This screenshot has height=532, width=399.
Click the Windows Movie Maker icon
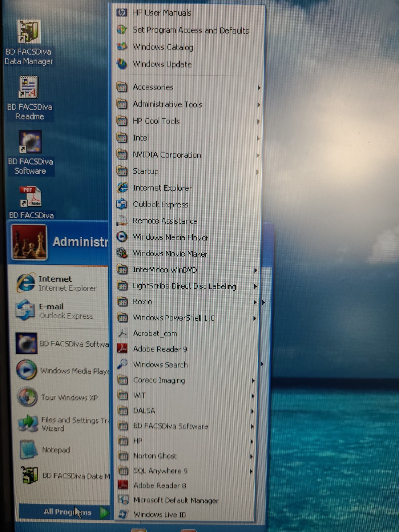122,253
